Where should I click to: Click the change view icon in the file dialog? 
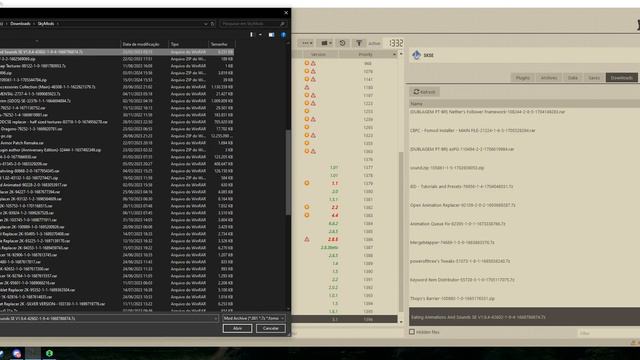(x=251, y=35)
